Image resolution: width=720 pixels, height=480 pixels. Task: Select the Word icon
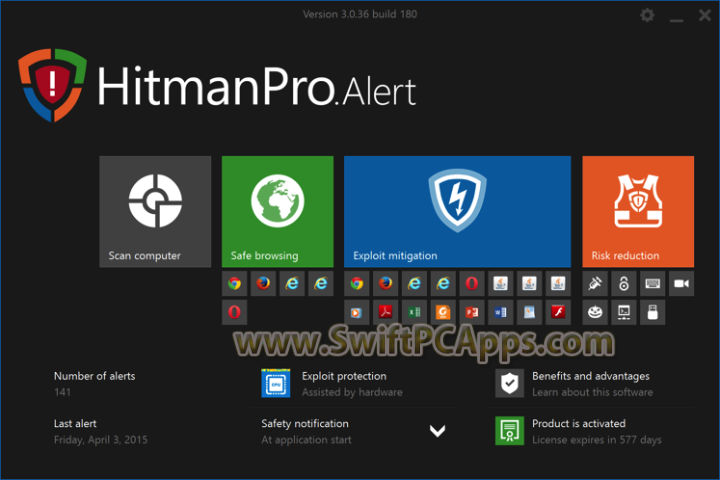tap(501, 312)
